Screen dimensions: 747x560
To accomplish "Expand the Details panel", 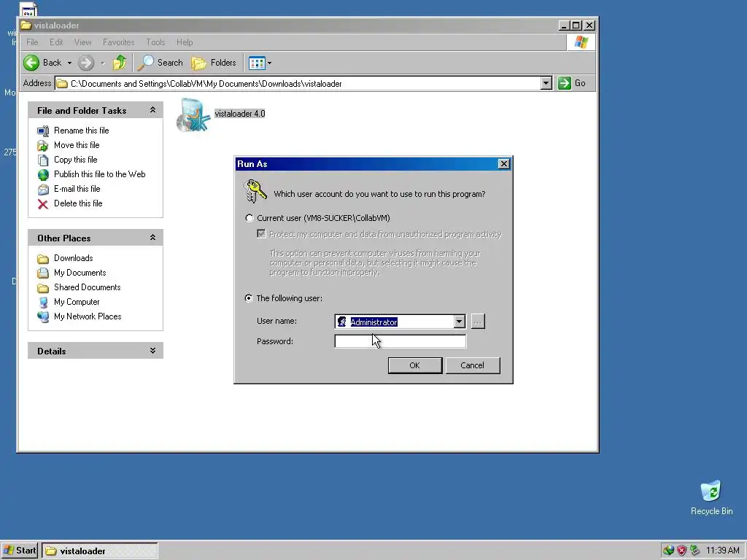I will [x=152, y=351].
